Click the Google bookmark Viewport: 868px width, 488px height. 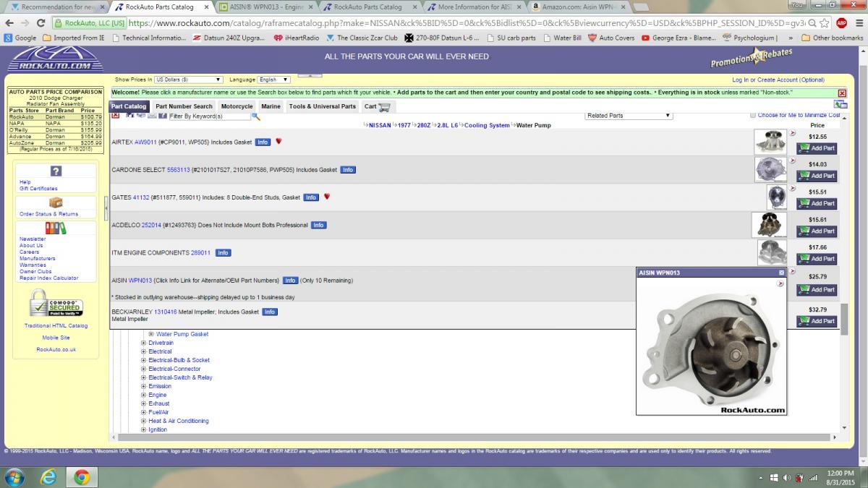[x=20, y=38]
